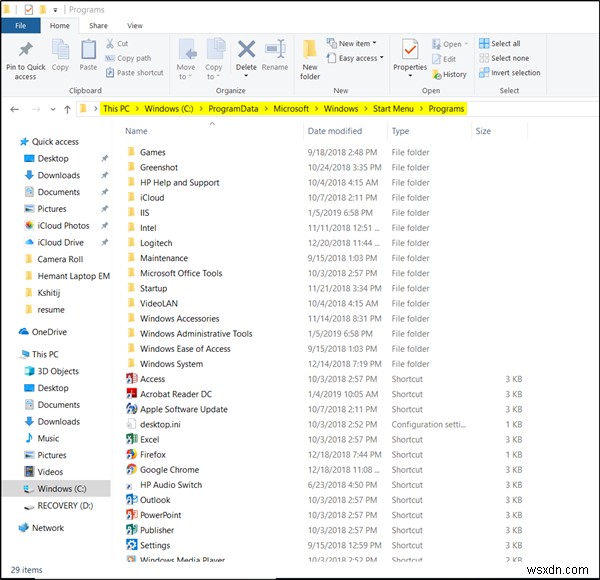Viewport: 600px width, 580px height.
Task: Expand the Open dropdown in ribbon
Action: pyautogui.click(x=466, y=44)
